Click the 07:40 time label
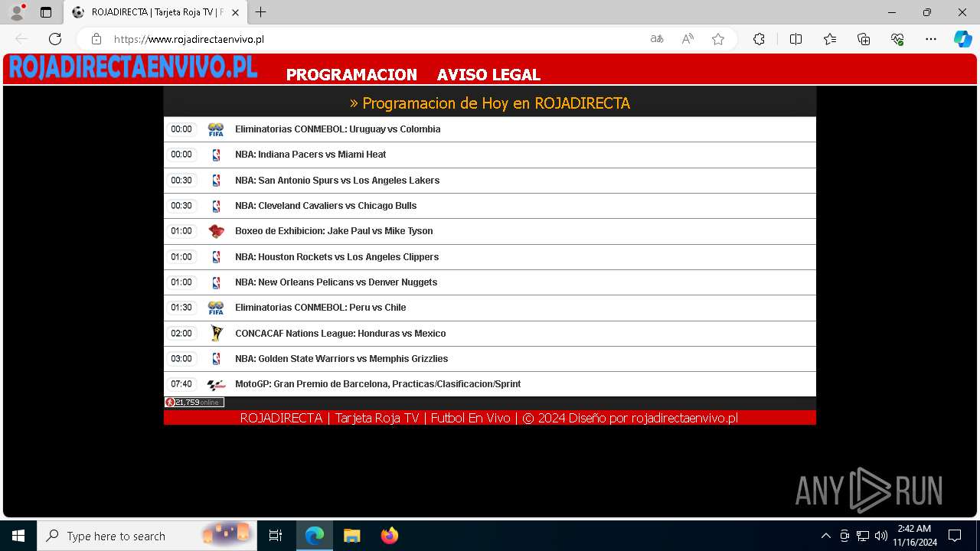Viewport: 980px width, 551px height. click(x=181, y=384)
